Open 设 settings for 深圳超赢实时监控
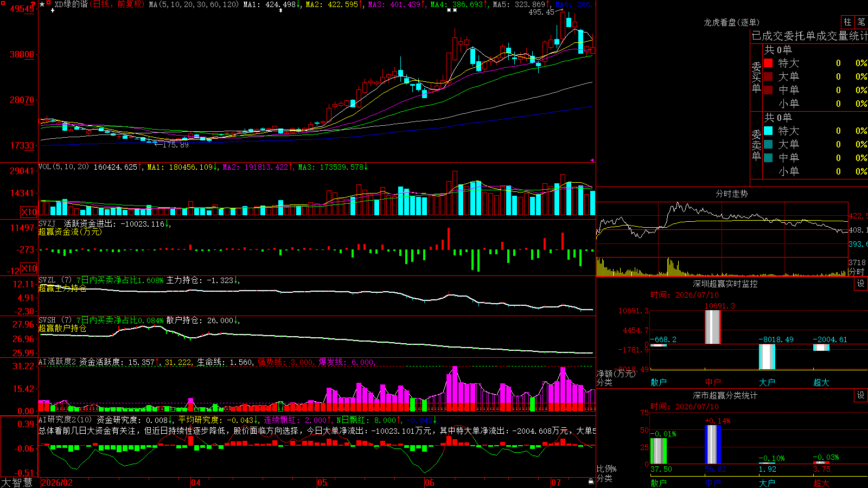 (861, 284)
